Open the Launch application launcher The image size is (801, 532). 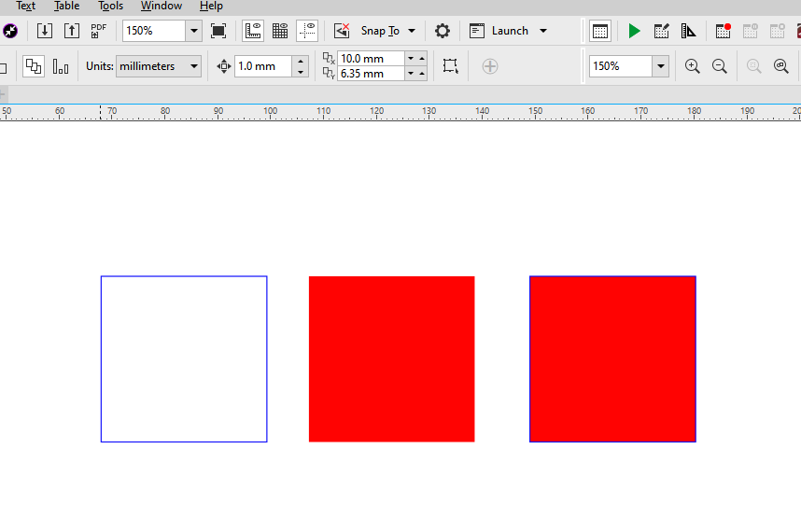[x=508, y=31]
